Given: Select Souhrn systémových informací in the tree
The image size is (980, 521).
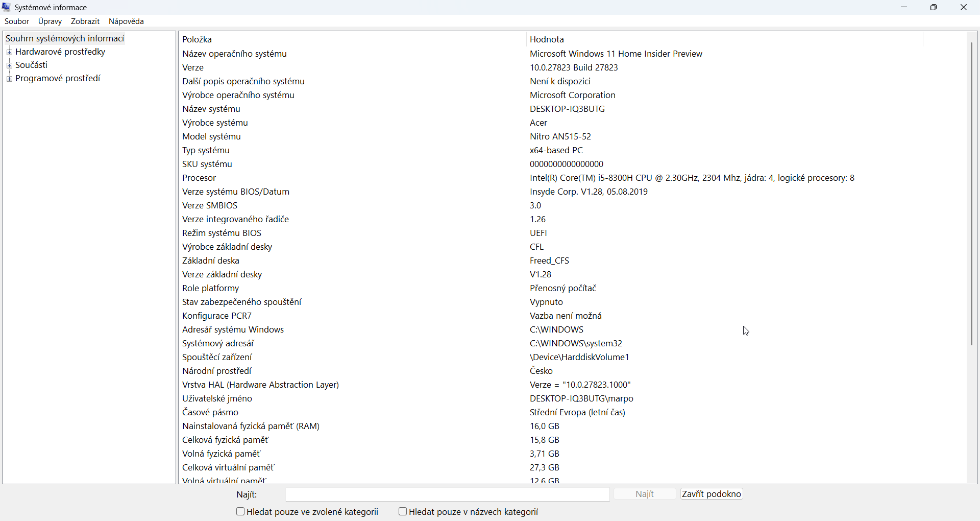Looking at the screenshot, I should coord(65,38).
